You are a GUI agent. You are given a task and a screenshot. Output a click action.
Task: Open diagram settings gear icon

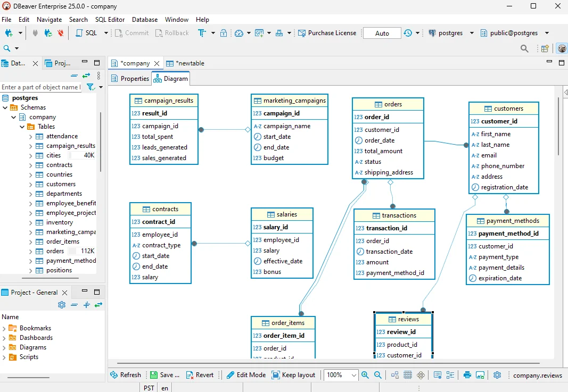497,375
